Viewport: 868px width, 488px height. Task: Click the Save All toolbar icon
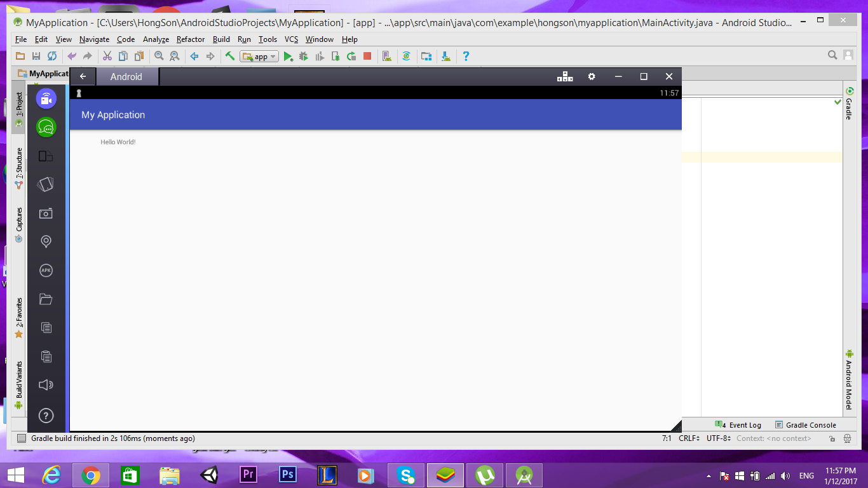[x=36, y=56]
